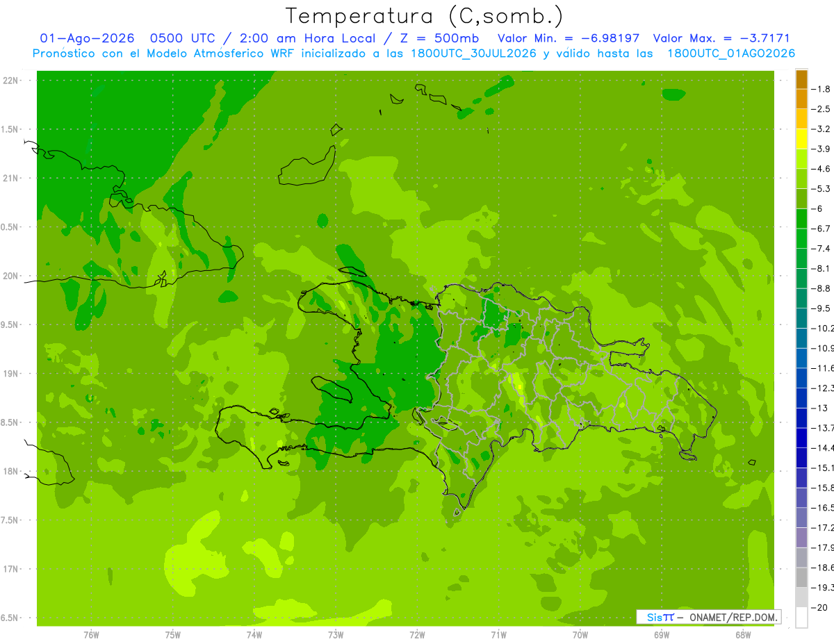834x644 pixels.
Task: Click the '75W' longitude label
Action: click(x=172, y=634)
